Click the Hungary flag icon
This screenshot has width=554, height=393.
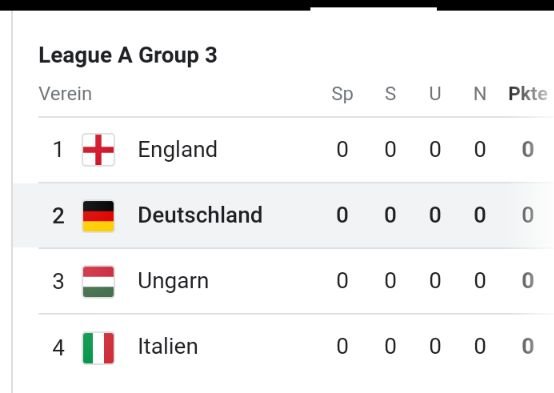tap(98, 282)
